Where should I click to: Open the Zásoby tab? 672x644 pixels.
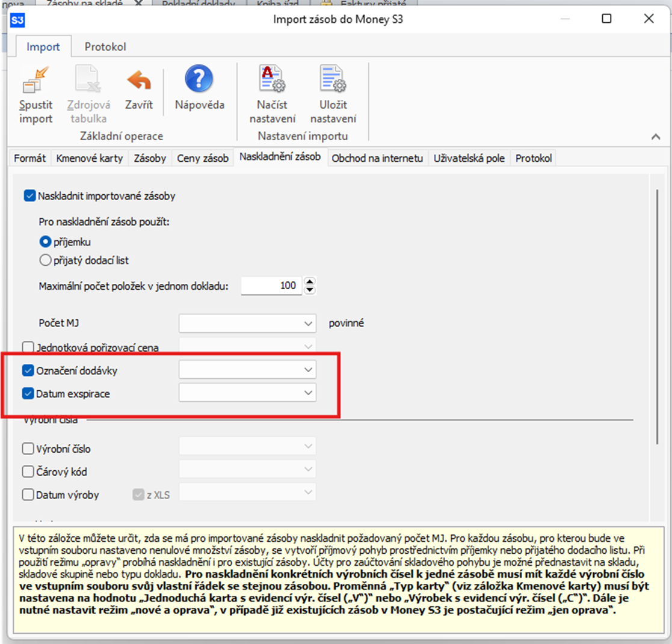click(x=150, y=158)
